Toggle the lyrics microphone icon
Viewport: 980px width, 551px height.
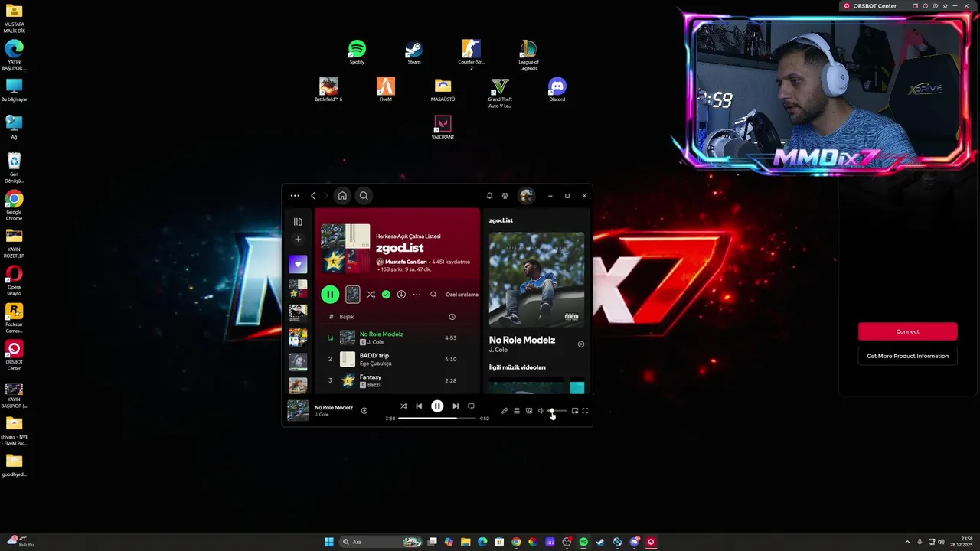tap(505, 411)
